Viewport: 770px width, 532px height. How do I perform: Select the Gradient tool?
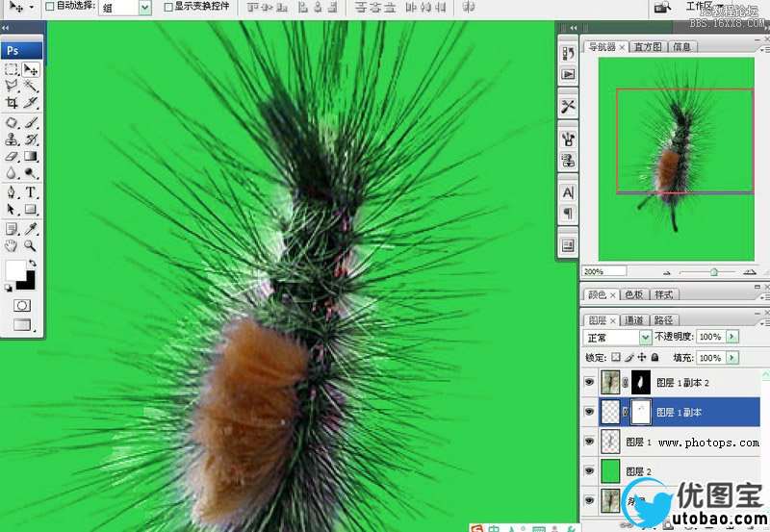(x=31, y=157)
